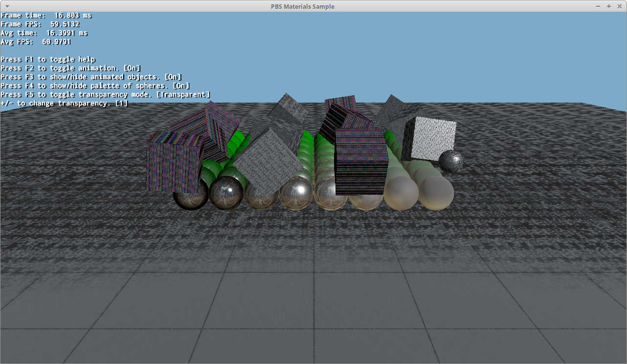Select the small speckled sphere beside white cube
The width and height of the screenshot is (627, 364).
point(450,161)
